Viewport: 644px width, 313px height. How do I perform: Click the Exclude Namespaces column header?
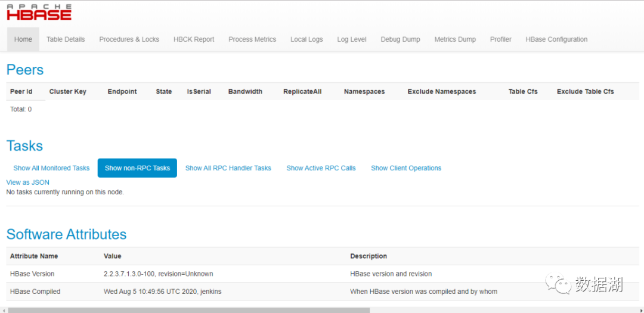pyautogui.click(x=441, y=92)
